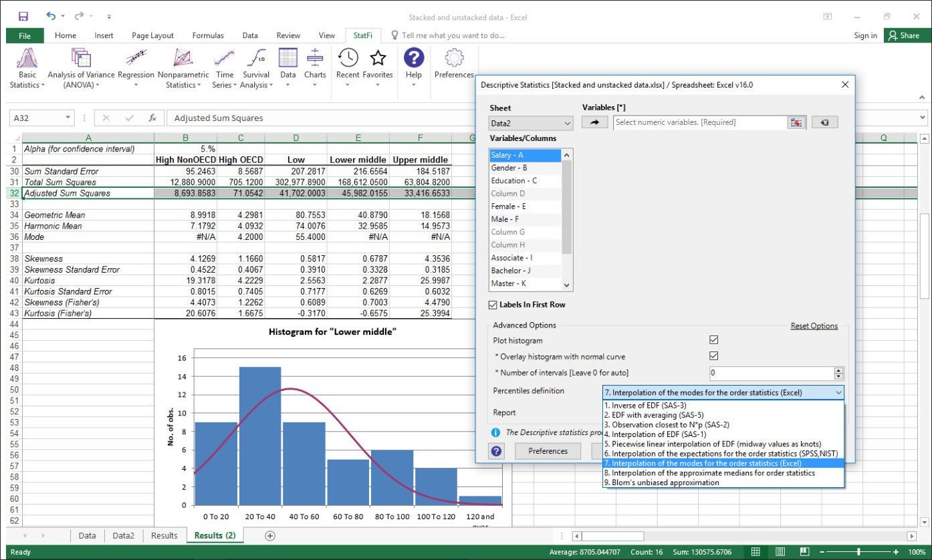Click the Select numeric variables input field

click(700, 122)
